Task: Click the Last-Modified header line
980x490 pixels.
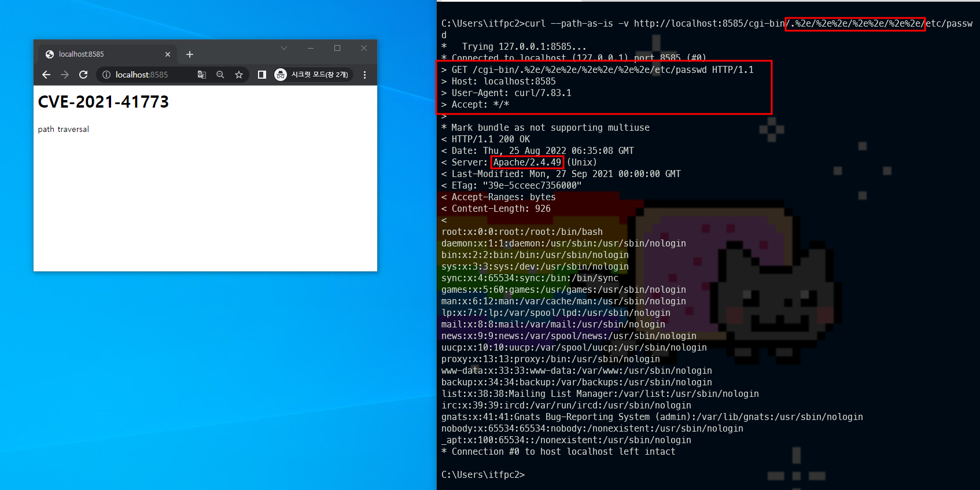Action: (x=561, y=174)
